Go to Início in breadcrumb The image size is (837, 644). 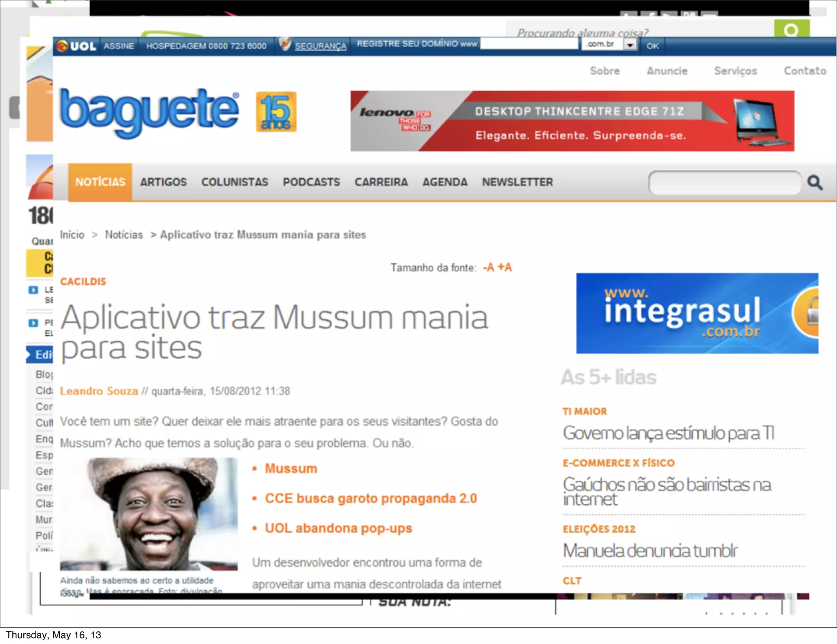point(72,235)
